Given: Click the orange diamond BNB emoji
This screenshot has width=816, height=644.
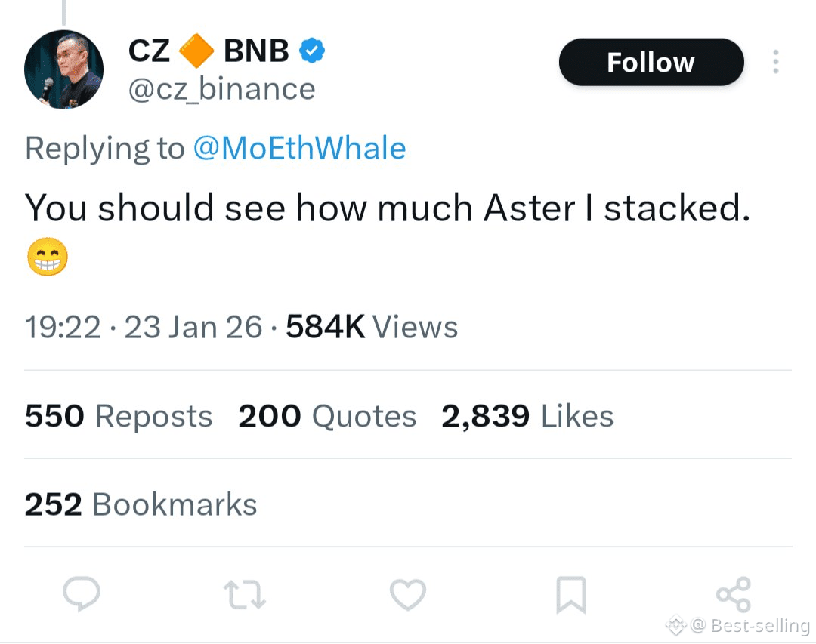Looking at the screenshot, I should tap(197, 51).
